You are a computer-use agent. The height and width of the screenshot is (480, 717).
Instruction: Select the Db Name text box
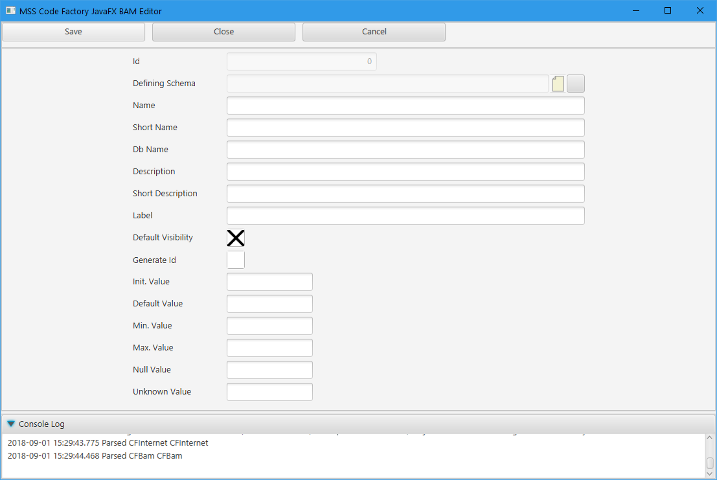pos(405,150)
